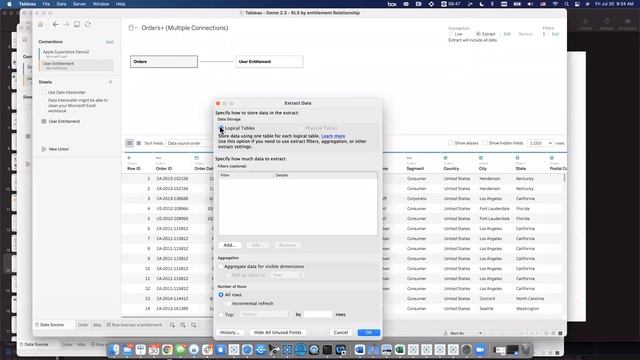This screenshot has width=640, height=360.
Task: Open the data source icon dropdown beside Orders+ title
Action: pyautogui.click(x=133, y=28)
